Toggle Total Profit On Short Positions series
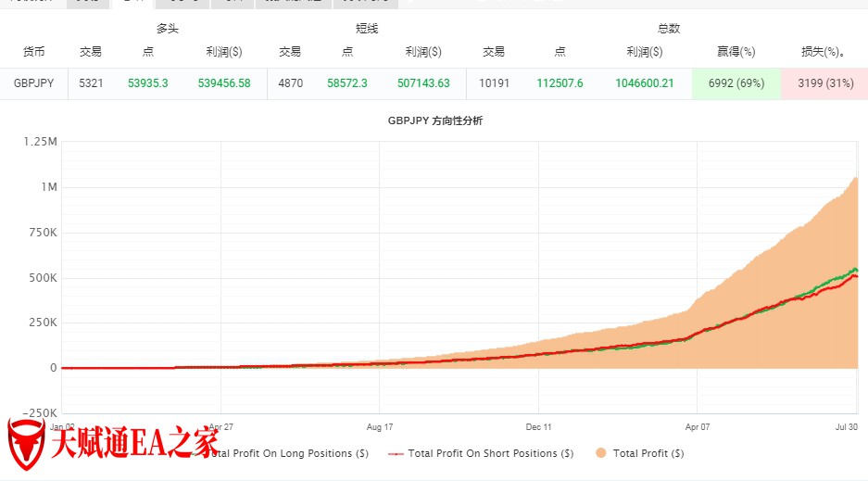Image resolution: width=868 pixels, height=481 pixels. tap(490, 453)
